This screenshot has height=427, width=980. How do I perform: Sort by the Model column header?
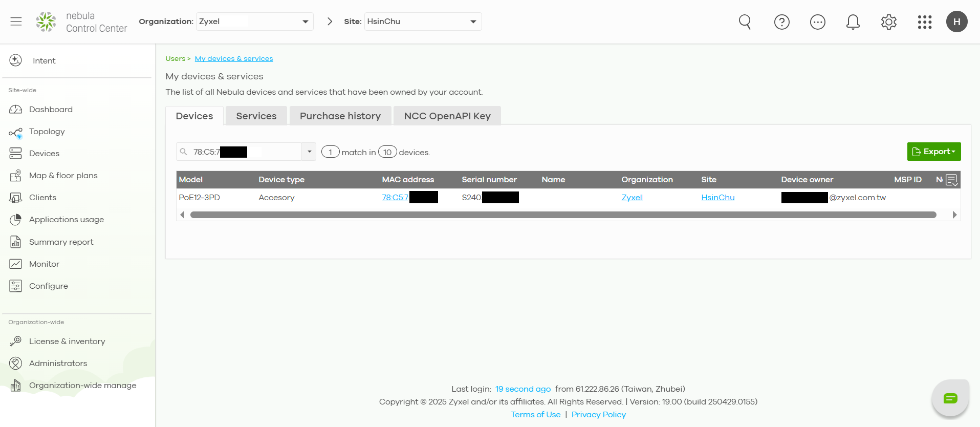point(191,180)
